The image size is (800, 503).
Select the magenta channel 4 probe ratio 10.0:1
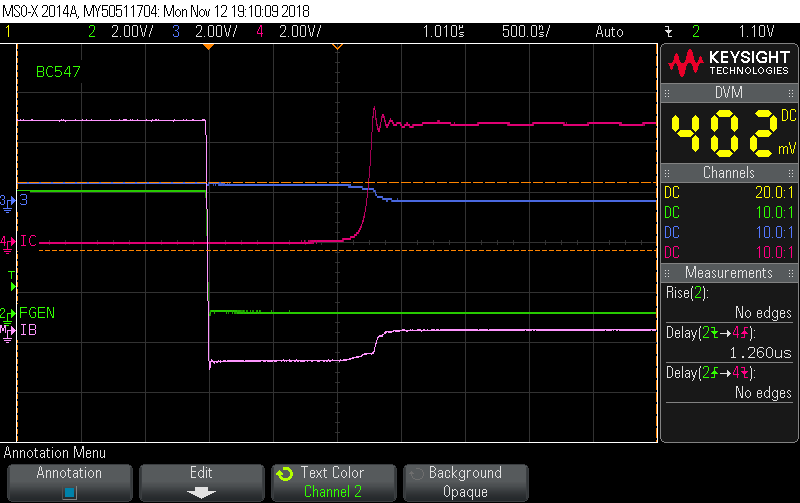click(774, 253)
